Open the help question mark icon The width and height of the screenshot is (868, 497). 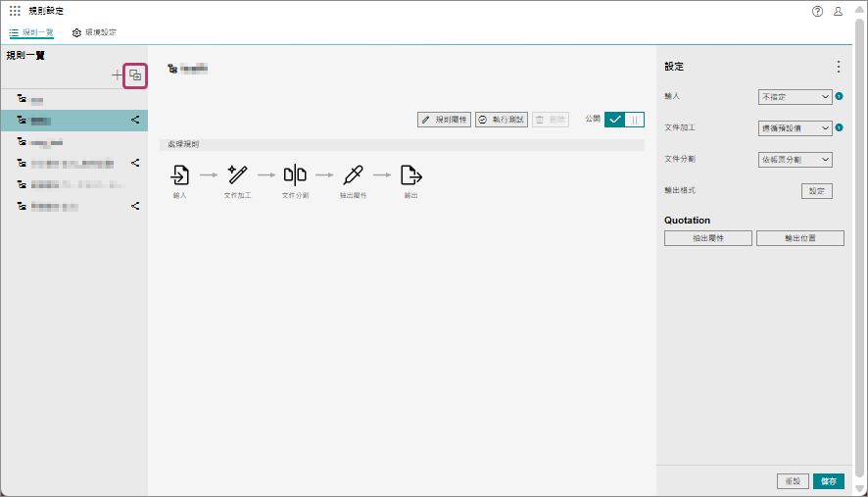(817, 11)
